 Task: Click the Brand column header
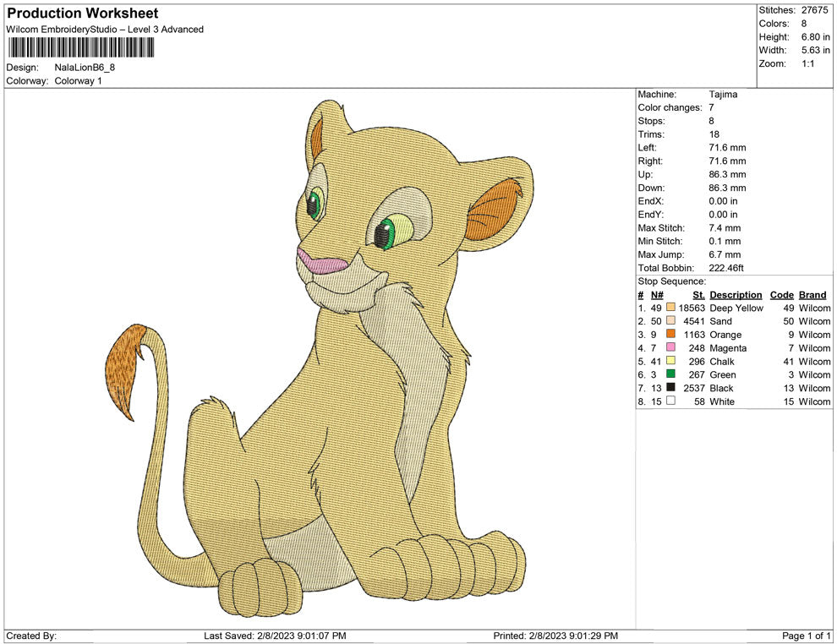click(x=812, y=294)
